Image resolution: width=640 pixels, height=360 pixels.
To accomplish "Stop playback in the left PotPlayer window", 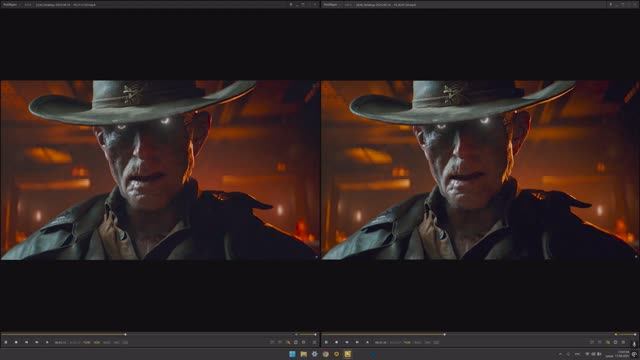I will coord(16,342).
